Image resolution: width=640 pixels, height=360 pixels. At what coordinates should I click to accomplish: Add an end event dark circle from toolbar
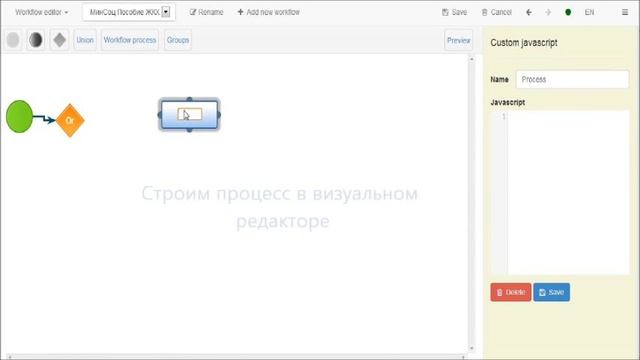point(36,40)
